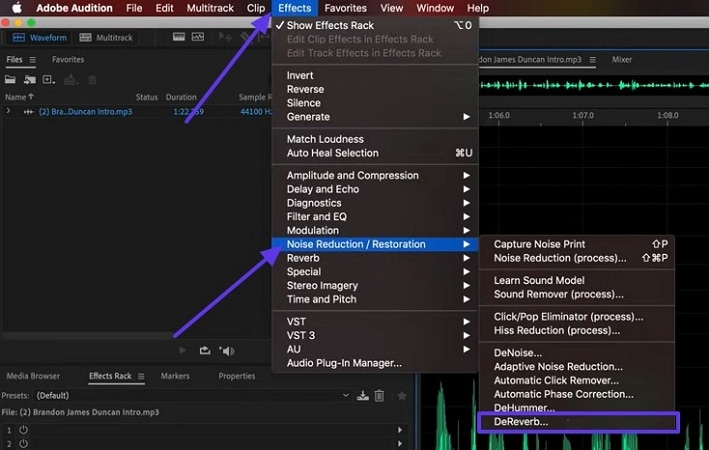This screenshot has height=450, width=709.
Task: Click the Open File folder icon
Action: (10, 80)
